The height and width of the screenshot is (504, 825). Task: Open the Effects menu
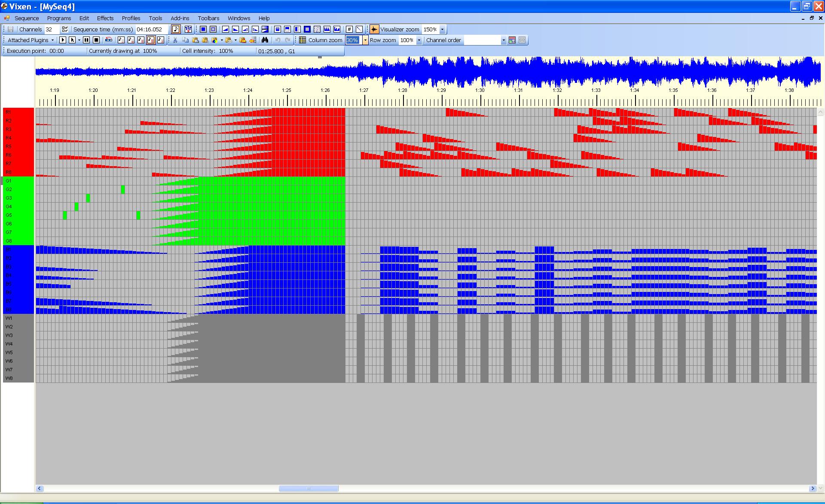tap(105, 18)
